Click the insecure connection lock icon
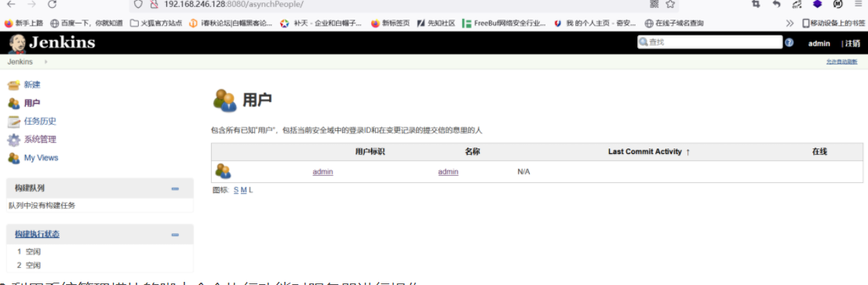This screenshot has height=285, width=868. (155, 4)
